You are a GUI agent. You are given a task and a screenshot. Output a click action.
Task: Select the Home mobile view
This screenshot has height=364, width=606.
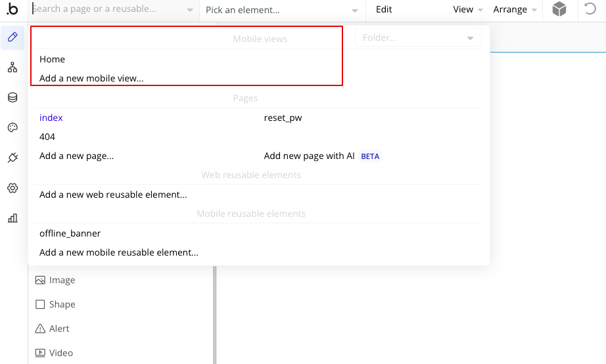52,59
